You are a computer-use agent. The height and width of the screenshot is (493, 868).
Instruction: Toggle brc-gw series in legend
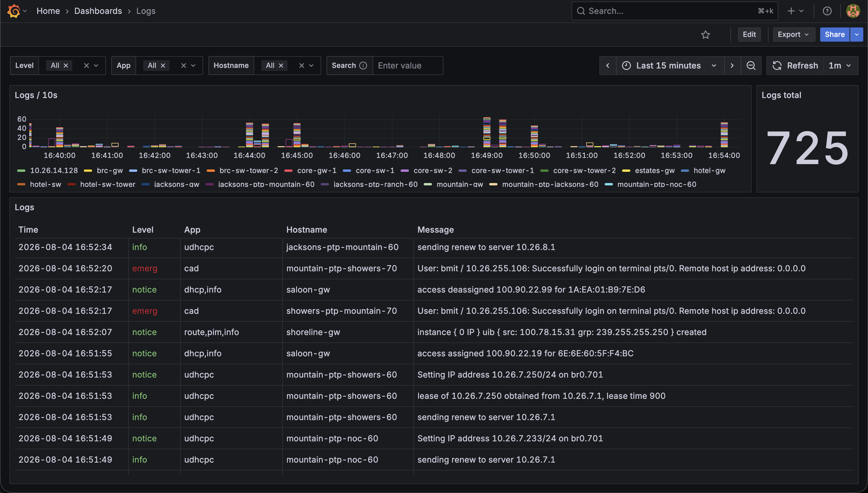click(x=103, y=170)
